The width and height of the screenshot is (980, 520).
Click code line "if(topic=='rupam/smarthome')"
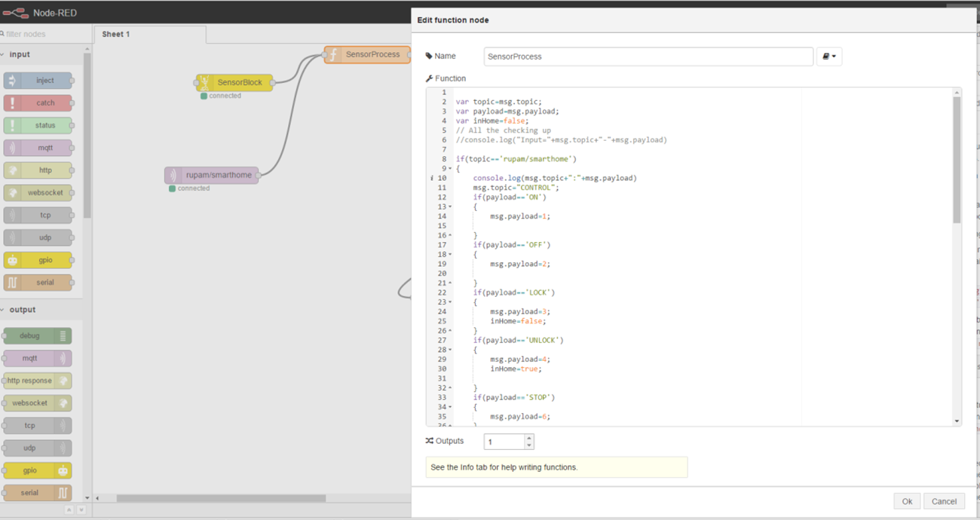click(516, 159)
